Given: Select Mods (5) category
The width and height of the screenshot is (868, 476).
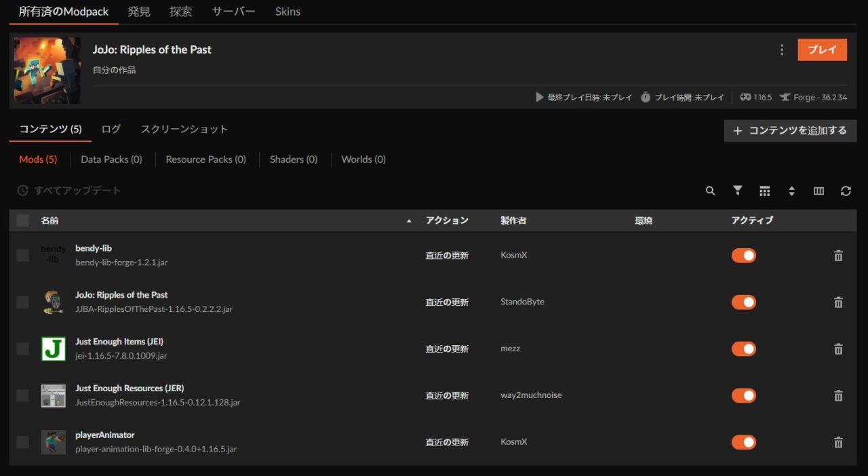Looking at the screenshot, I should click(x=38, y=159).
